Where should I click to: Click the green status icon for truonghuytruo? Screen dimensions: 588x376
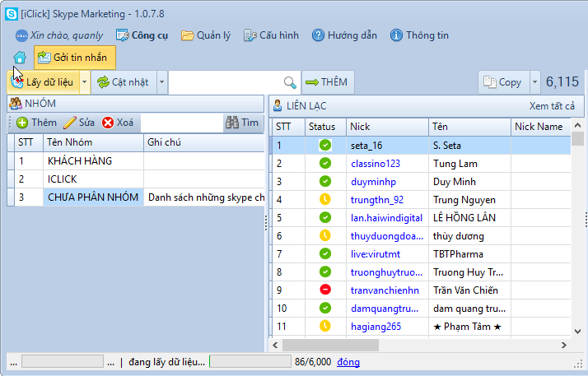[325, 272]
